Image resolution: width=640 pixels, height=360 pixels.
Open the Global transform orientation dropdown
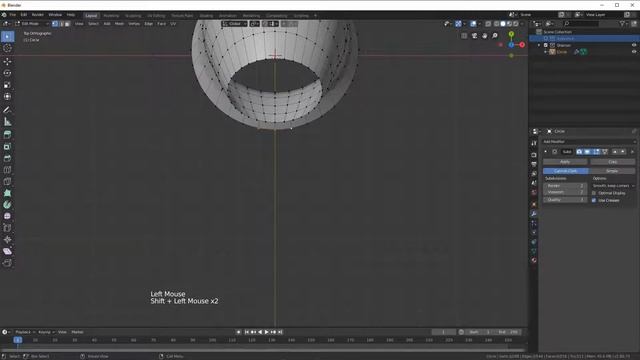coord(235,24)
